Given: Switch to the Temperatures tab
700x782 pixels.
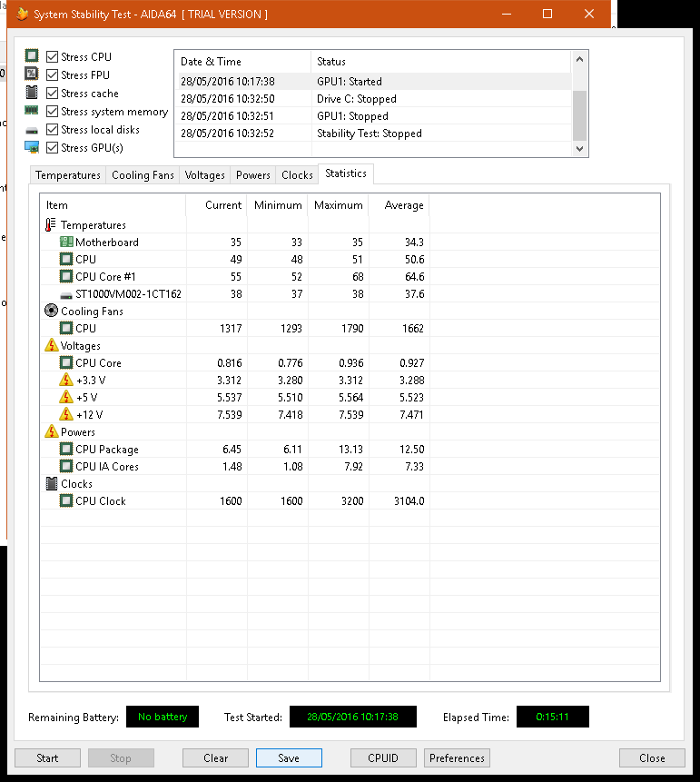Looking at the screenshot, I should tap(68, 175).
